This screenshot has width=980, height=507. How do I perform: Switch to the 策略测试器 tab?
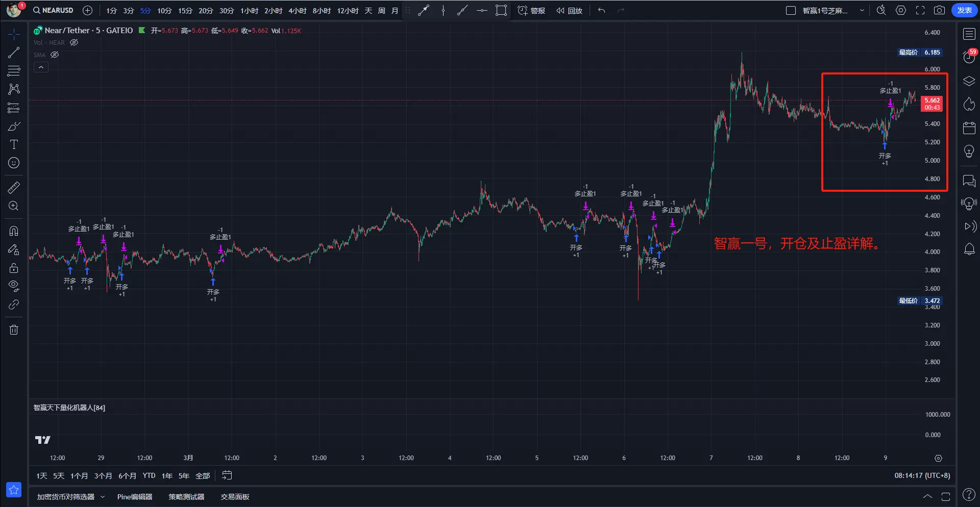click(x=186, y=496)
